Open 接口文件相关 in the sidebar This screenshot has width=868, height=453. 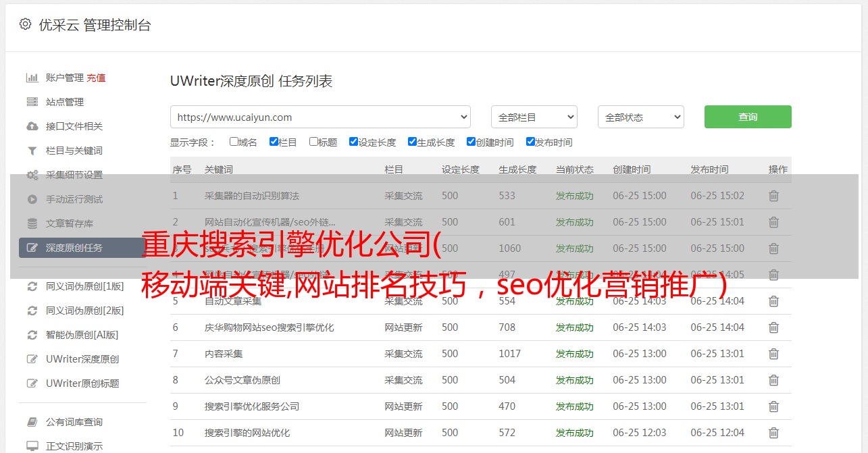click(74, 126)
